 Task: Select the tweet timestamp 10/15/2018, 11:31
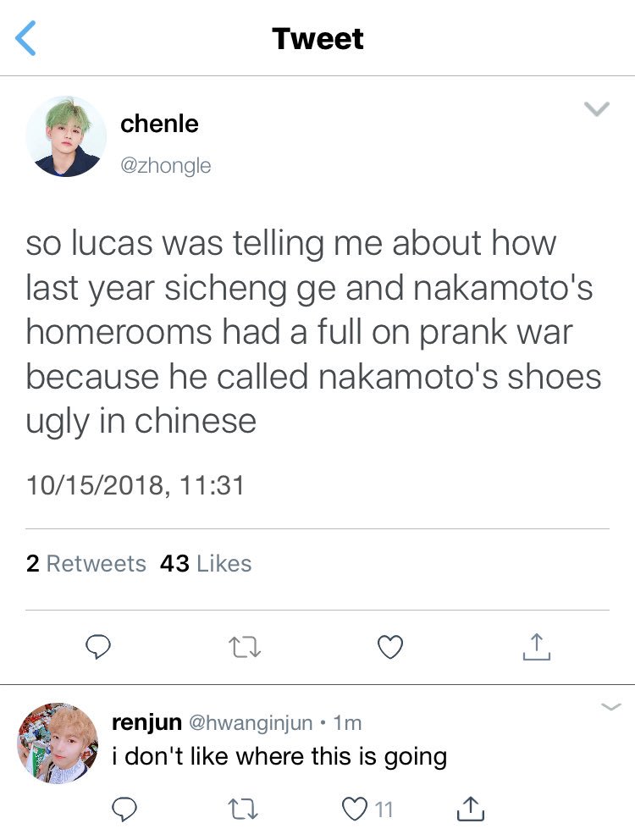point(135,485)
